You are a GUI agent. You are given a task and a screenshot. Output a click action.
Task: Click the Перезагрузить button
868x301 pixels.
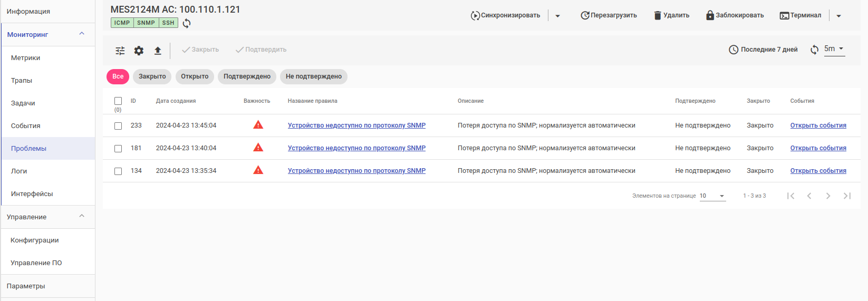point(609,15)
